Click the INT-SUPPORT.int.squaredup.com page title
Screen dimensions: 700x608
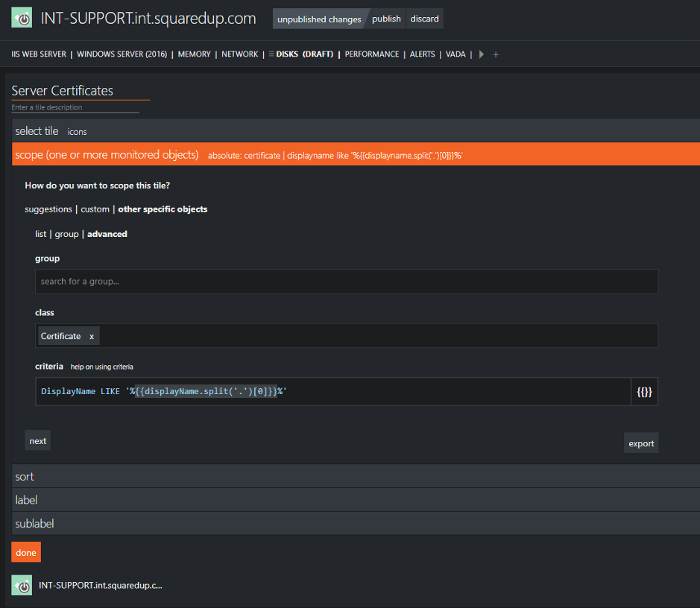(148, 19)
